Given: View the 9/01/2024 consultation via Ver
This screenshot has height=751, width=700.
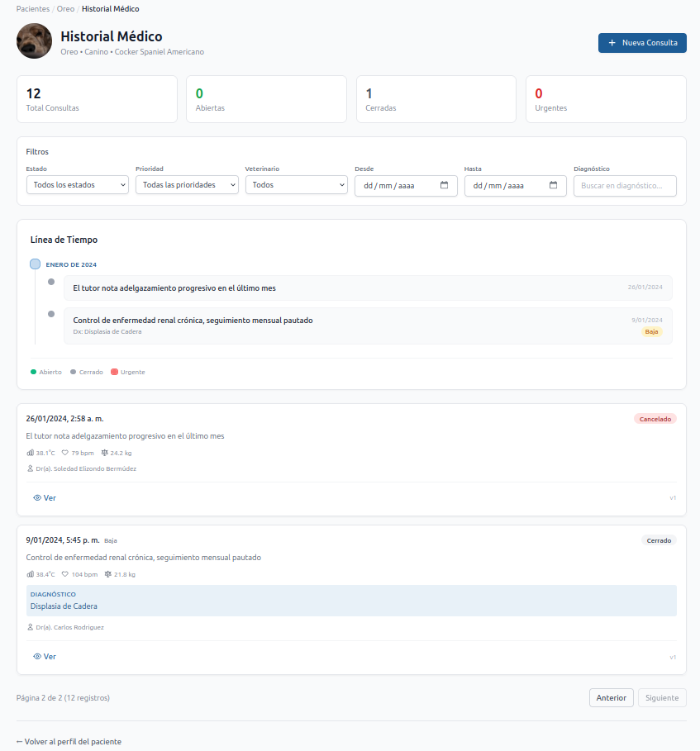Looking at the screenshot, I should click(45, 656).
